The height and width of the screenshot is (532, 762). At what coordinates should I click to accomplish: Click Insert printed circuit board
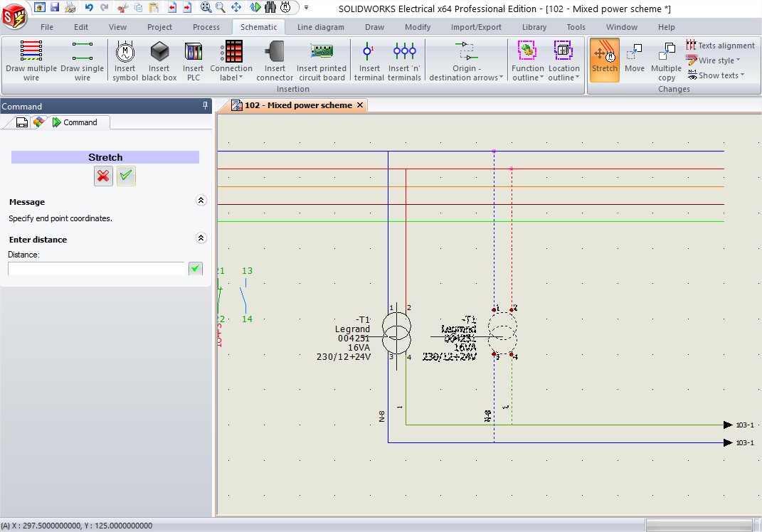tap(322, 60)
